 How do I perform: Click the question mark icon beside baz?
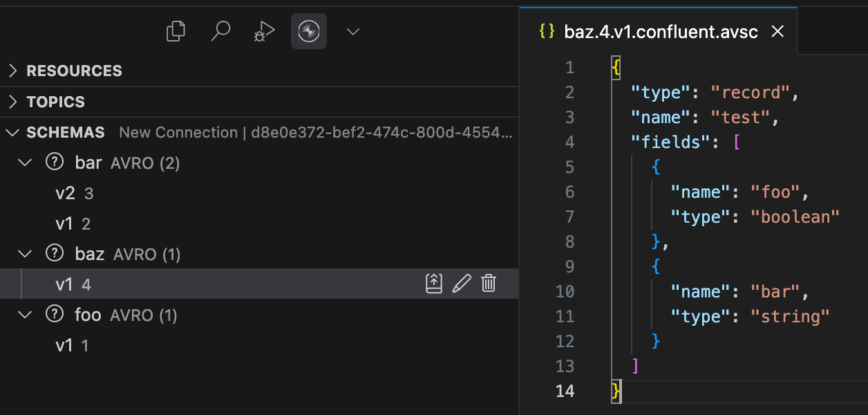pyautogui.click(x=54, y=254)
